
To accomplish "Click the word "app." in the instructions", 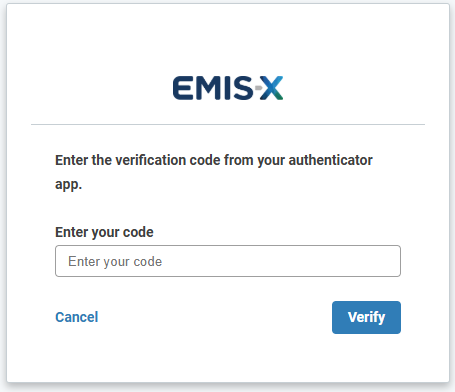I will [68, 185].
